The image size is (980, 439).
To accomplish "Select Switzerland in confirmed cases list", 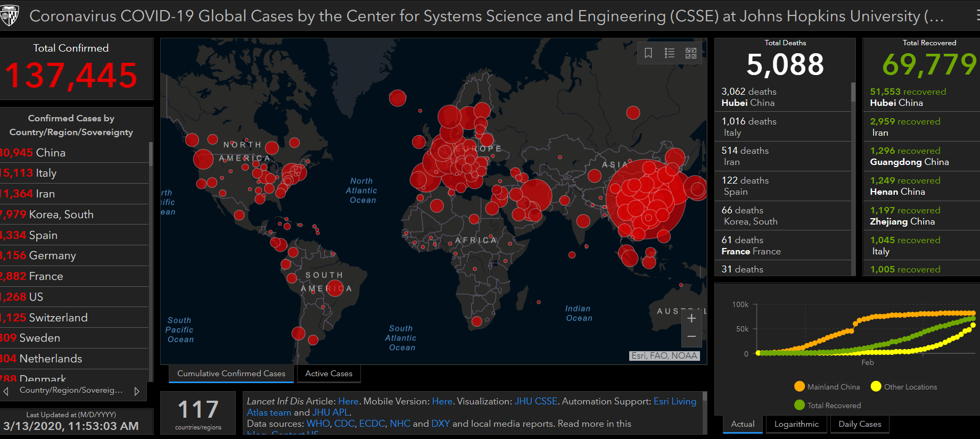I will [x=75, y=318].
